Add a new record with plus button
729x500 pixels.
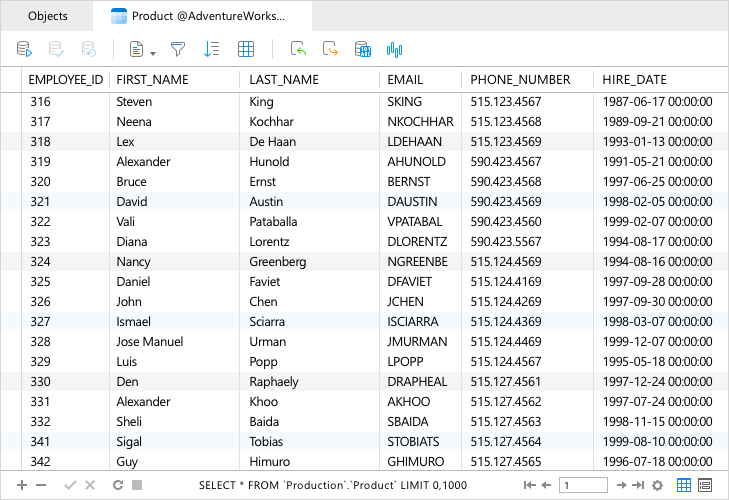[x=22, y=485]
